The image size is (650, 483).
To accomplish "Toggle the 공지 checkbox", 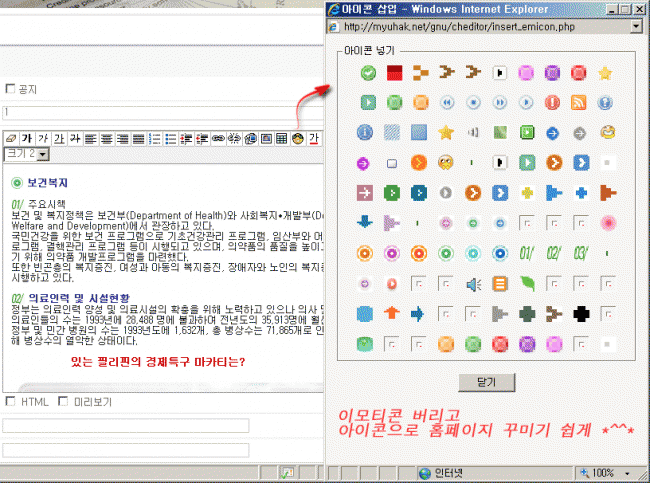I will (x=11, y=89).
